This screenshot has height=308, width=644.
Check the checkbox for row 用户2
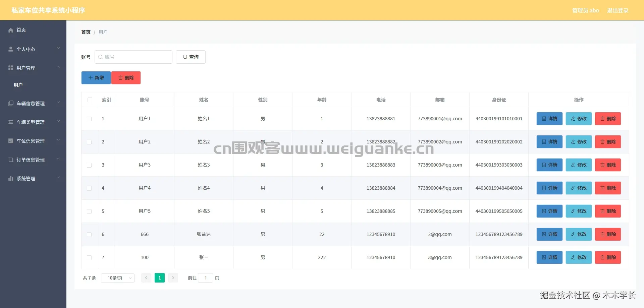89,142
